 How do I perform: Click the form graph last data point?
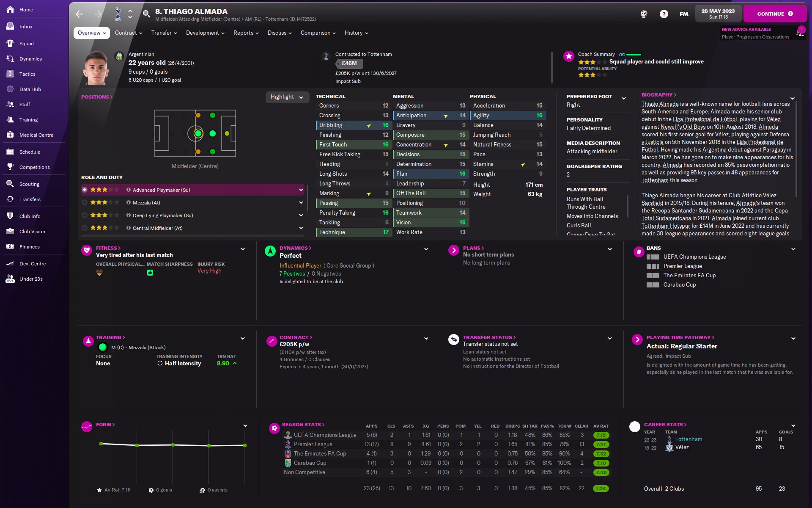(x=245, y=445)
